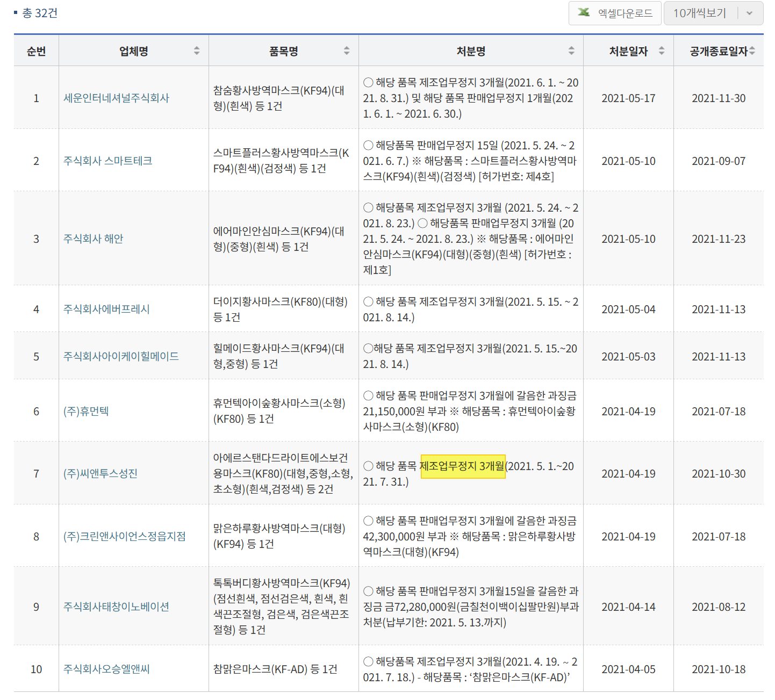
Task: Open company link 세운인터네셔널주식회사
Action: point(116,98)
